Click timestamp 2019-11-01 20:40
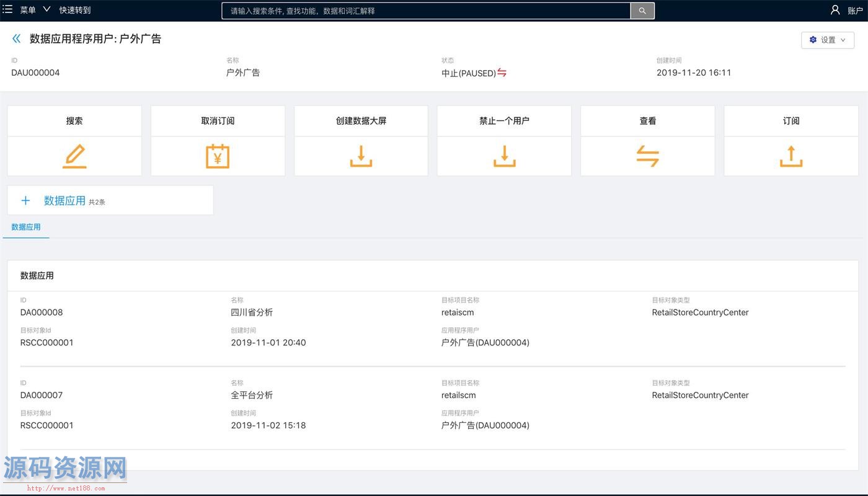868x496 pixels. pyautogui.click(x=268, y=342)
